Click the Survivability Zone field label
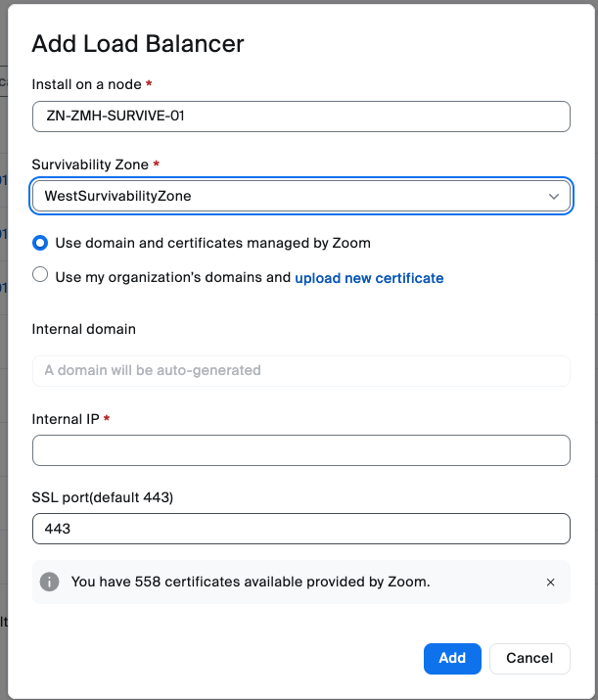This screenshot has width=598, height=700. pyautogui.click(x=90, y=164)
